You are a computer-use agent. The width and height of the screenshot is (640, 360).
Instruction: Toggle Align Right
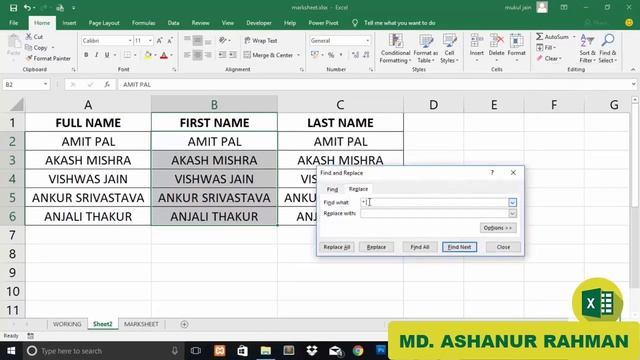208,55
